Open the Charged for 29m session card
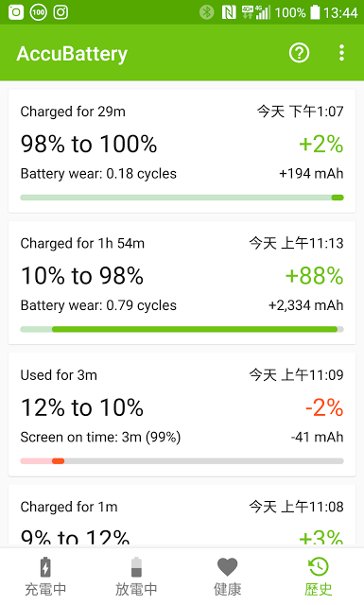 tap(182, 151)
